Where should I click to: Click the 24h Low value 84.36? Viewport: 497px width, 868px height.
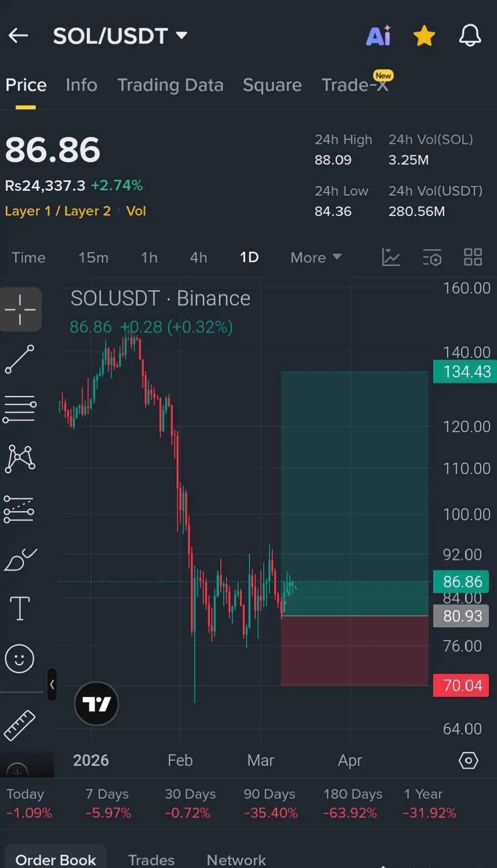click(333, 211)
